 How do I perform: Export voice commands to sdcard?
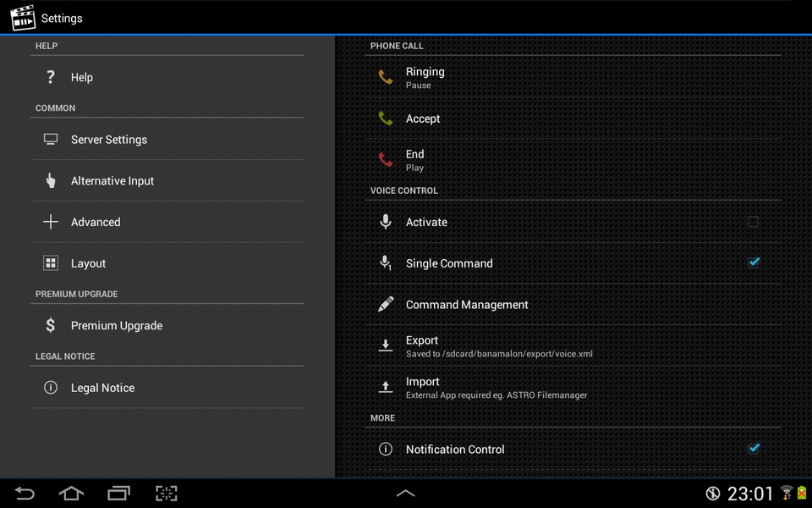tap(573, 345)
